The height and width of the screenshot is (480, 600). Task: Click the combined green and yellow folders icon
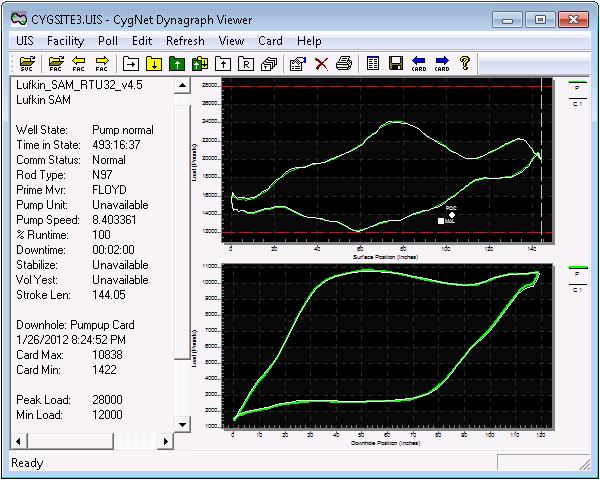click(200, 64)
